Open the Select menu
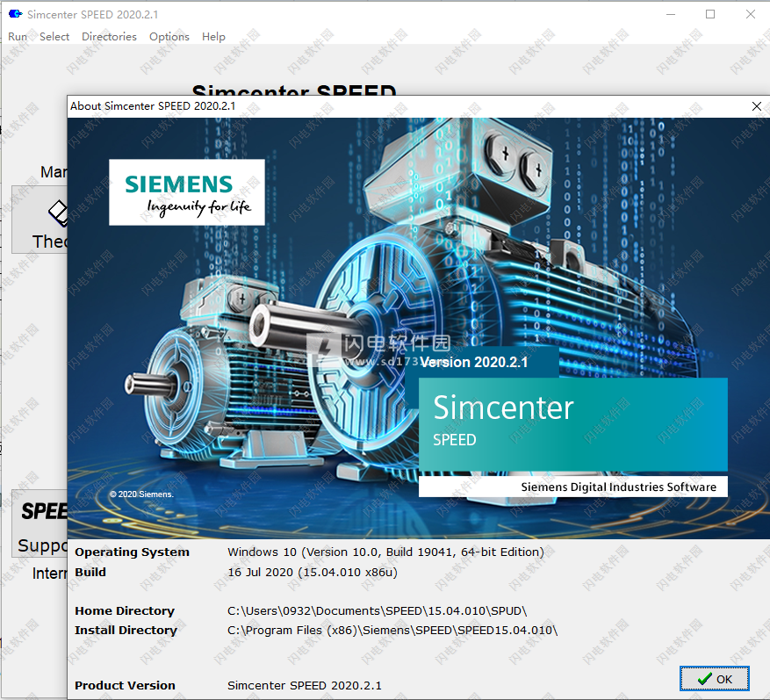Screen dimensions: 770x700 pyautogui.click(x=54, y=36)
